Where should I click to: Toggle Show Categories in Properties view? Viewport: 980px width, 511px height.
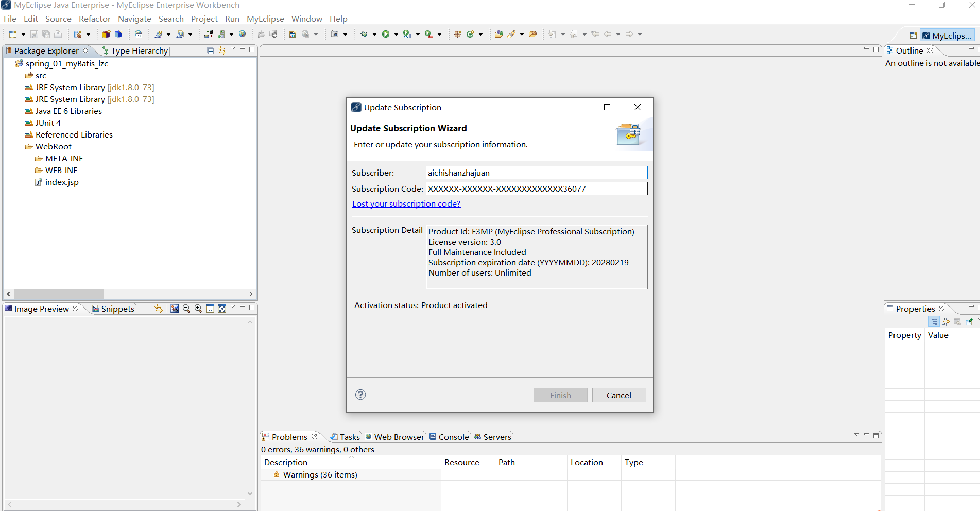pos(934,321)
